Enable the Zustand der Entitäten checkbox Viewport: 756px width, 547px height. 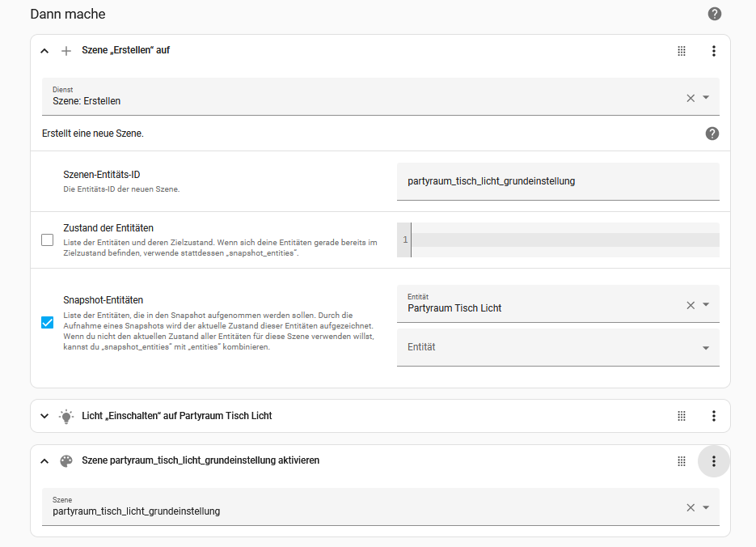point(48,240)
